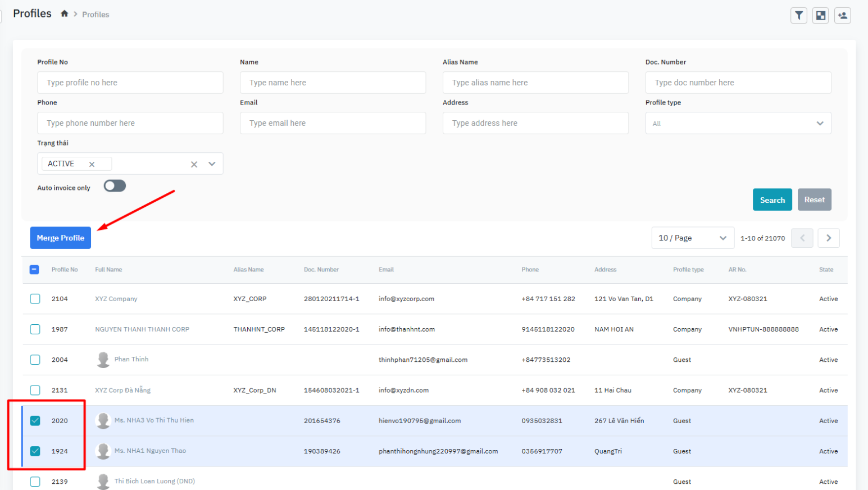868x490 pixels.
Task: Click Ms. NHA3 Vo Thi Thu Hien avatar
Action: click(103, 420)
